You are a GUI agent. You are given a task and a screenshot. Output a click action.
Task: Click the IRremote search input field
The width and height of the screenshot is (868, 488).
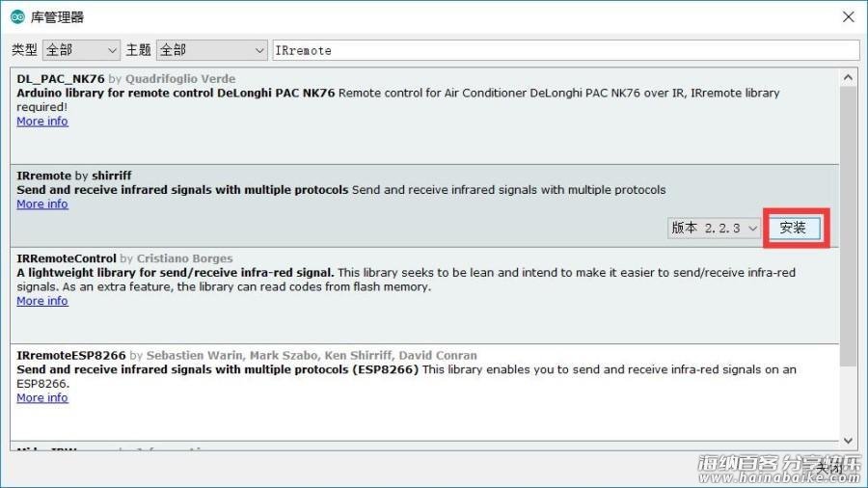coord(566,50)
